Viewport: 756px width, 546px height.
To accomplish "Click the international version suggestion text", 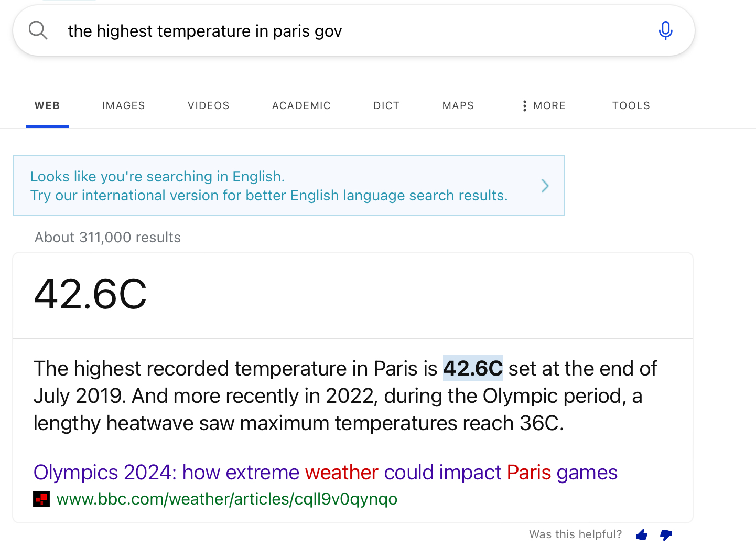I will tap(268, 195).
